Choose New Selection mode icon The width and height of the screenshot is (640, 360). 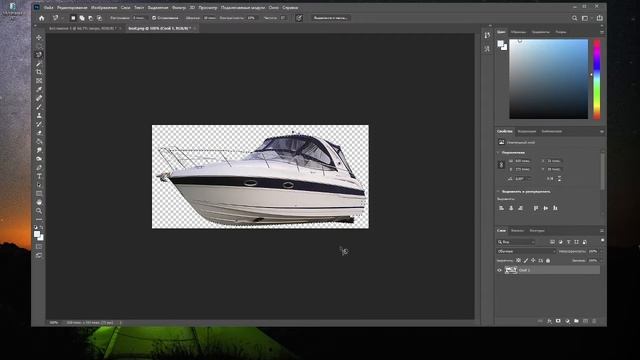pos(73,18)
